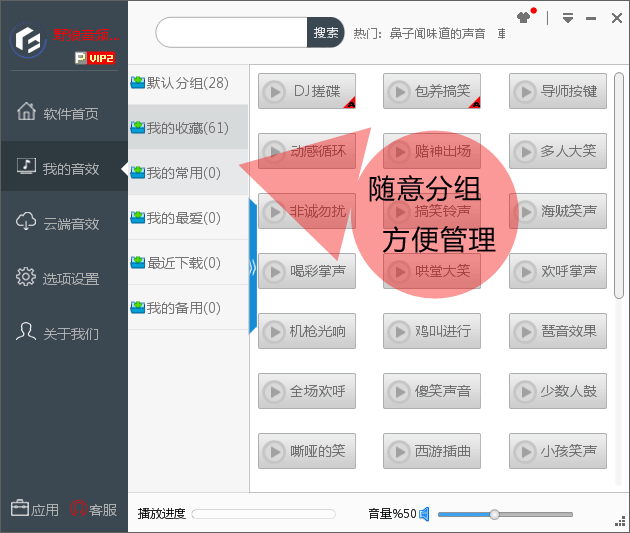
Task: Open the title bar dropdown menu arrow
Action: point(568,18)
